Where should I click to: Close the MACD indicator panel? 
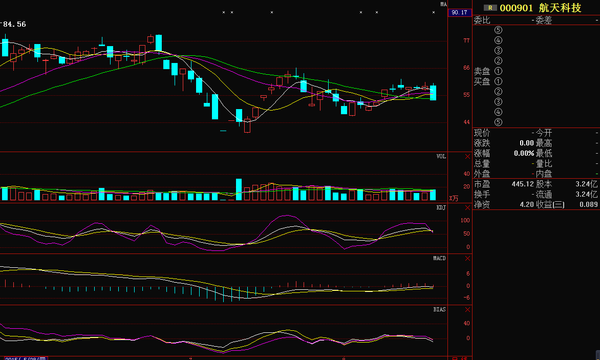467,259
